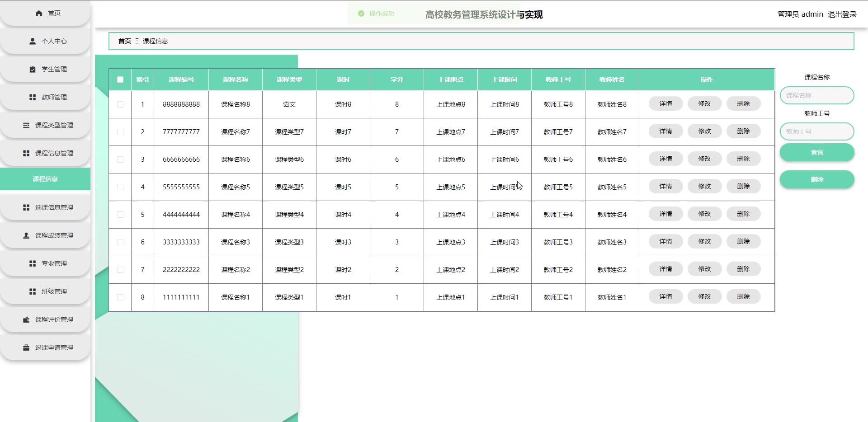
Task: Expand the 课程类型管理 menu
Action: click(x=45, y=125)
